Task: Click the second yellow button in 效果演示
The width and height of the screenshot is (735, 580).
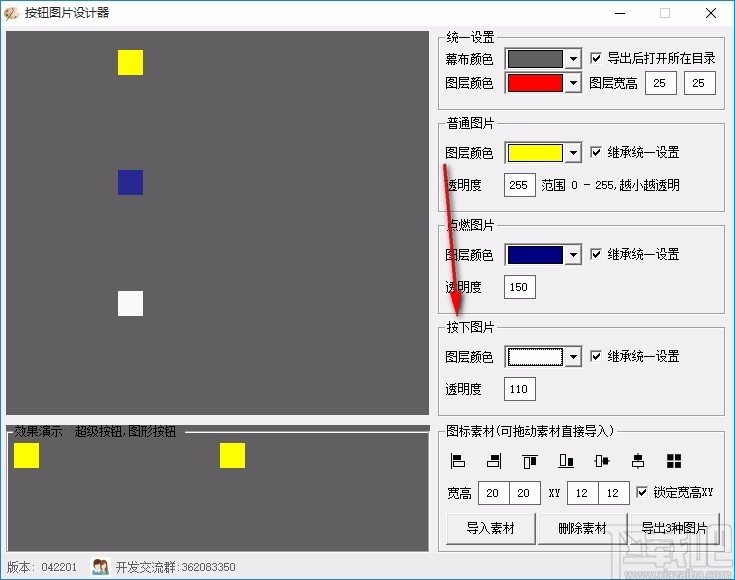Action: [x=232, y=455]
